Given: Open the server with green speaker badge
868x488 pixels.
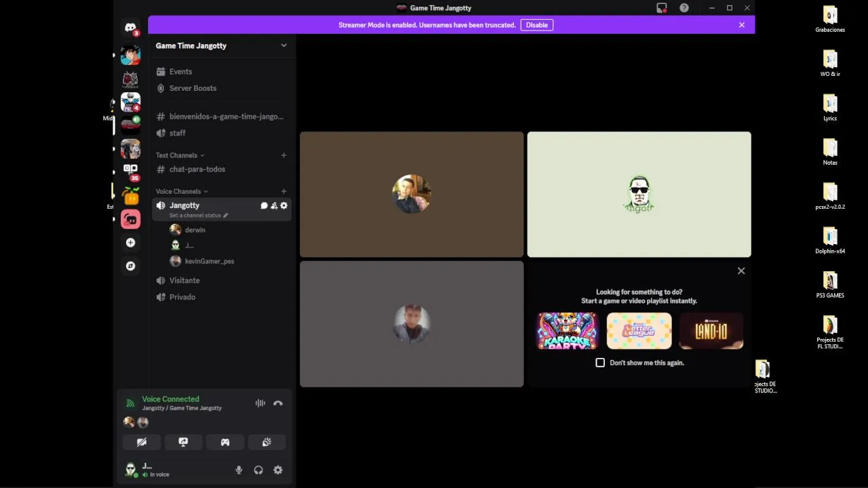Looking at the screenshot, I should 130,125.
